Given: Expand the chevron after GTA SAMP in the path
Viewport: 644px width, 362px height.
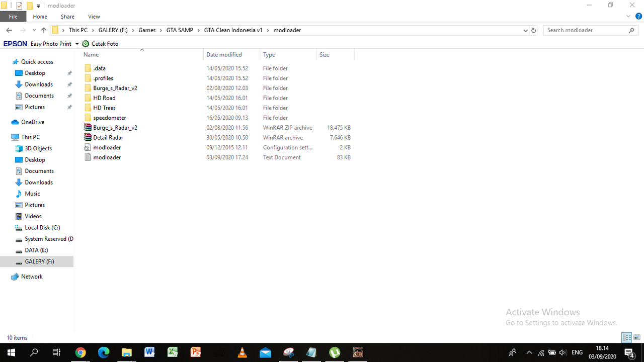Looking at the screenshot, I should [199, 30].
